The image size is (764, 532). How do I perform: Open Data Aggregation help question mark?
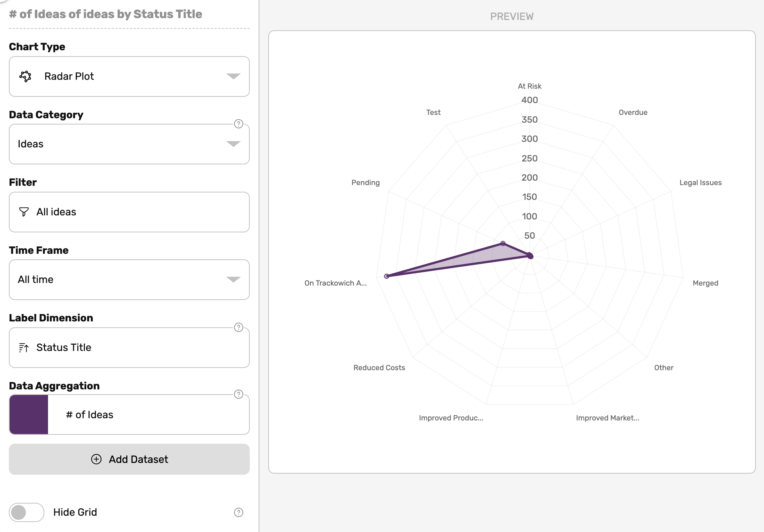coord(239,394)
